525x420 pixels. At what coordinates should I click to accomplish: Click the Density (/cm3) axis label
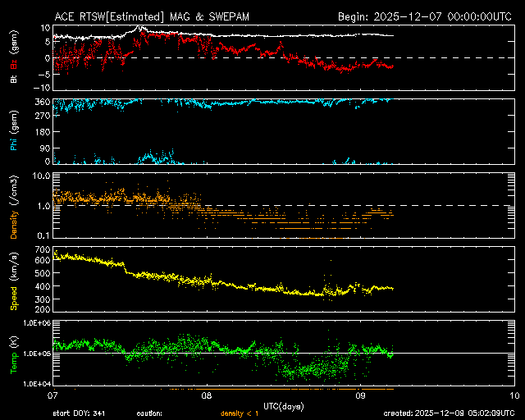[x=15, y=206]
